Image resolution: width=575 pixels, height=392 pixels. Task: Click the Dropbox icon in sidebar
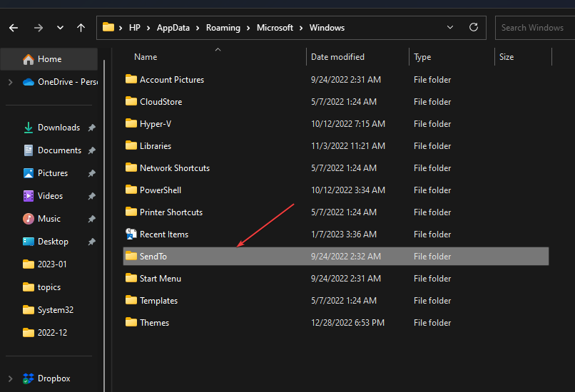pyautogui.click(x=29, y=378)
